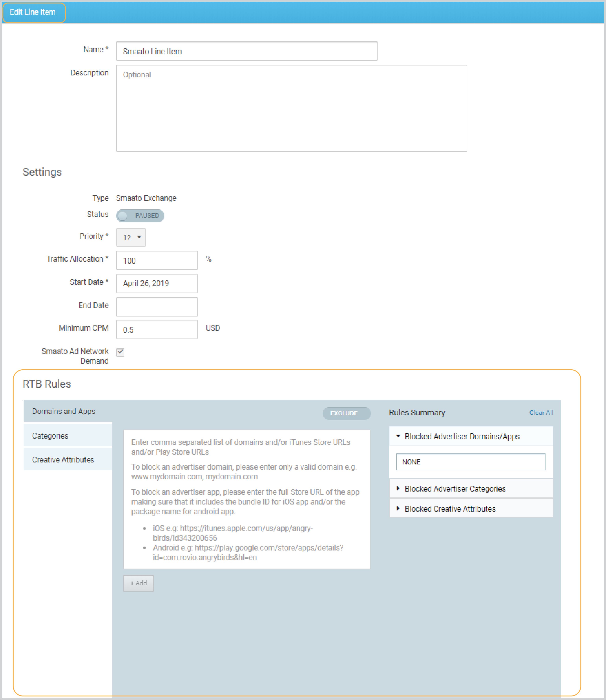Image resolution: width=606 pixels, height=700 pixels.
Task: Click the Settings section heading
Action: 42,172
